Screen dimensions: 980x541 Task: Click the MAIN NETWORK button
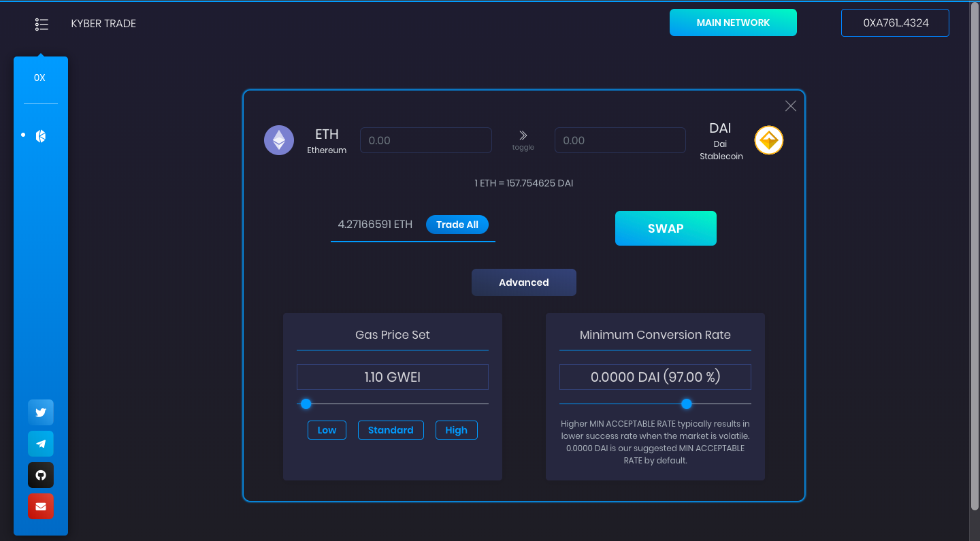point(733,22)
